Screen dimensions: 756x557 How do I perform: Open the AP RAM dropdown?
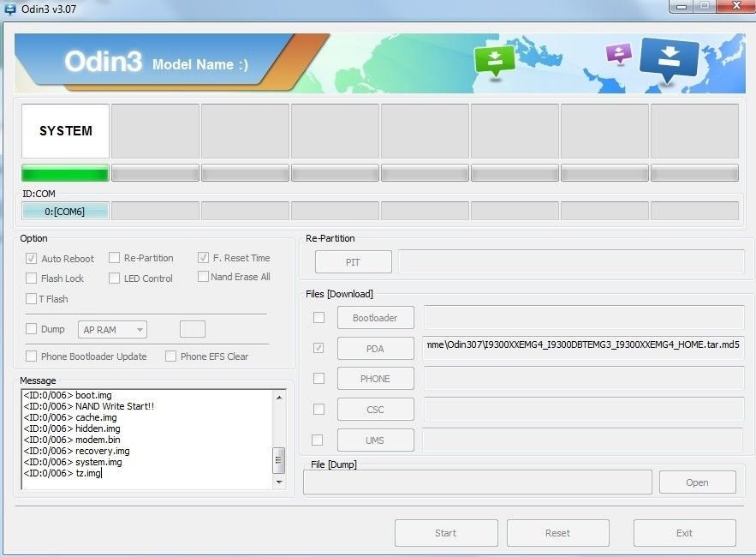(112, 330)
